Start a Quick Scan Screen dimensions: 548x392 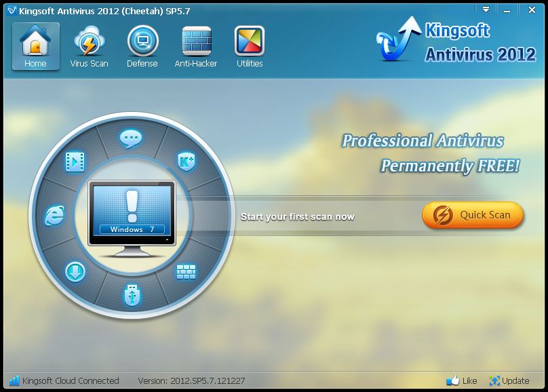[473, 215]
